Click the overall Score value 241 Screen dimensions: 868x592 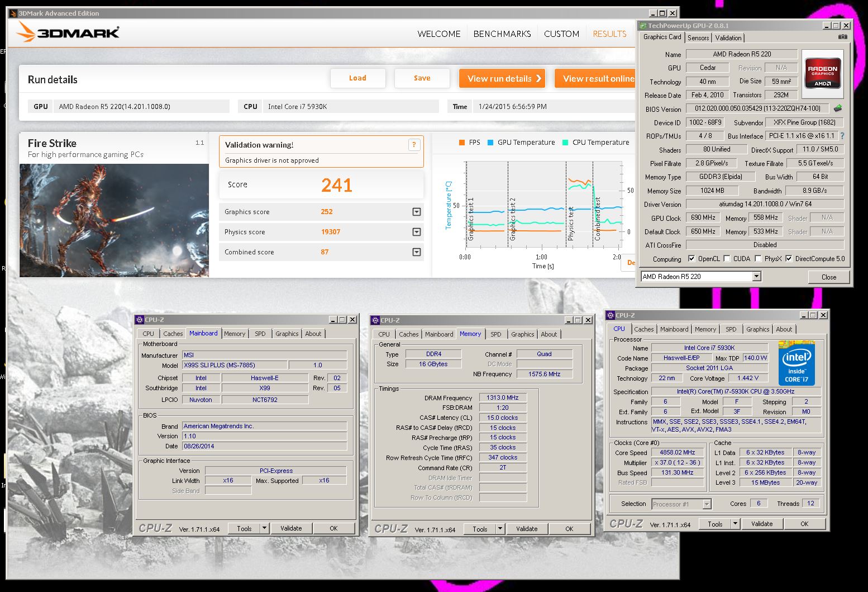[337, 185]
